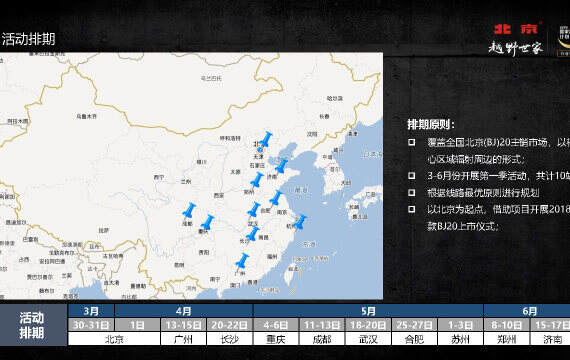Select the 苏州 city cell in schedule
The height and width of the screenshot is (360, 570).
[x=461, y=339]
